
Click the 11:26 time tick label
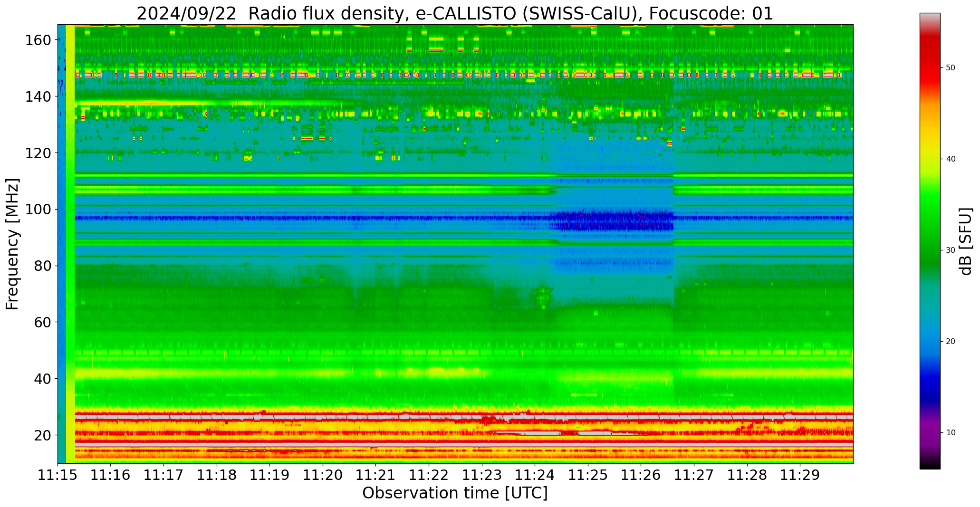tap(641, 475)
